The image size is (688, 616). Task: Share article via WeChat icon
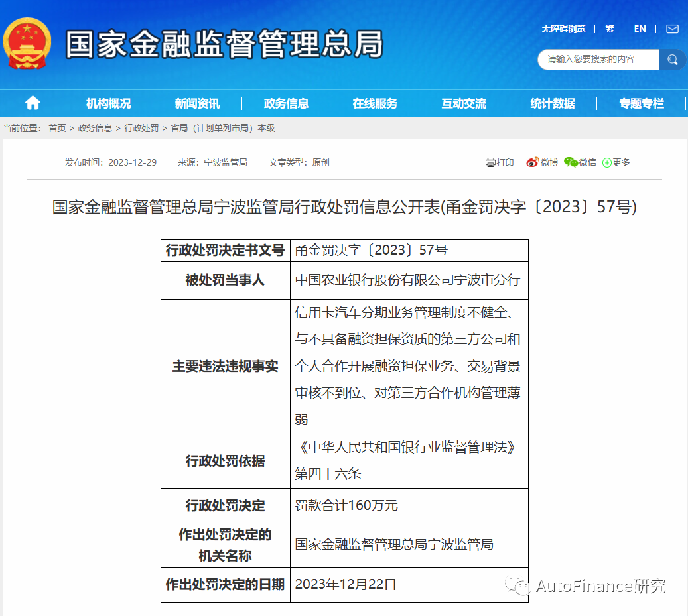pyautogui.click(x=571, y=162)
